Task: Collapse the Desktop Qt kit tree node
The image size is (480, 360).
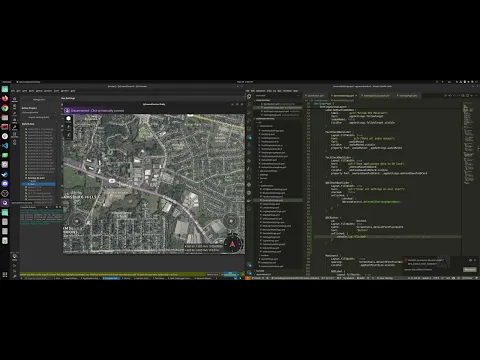Action: click(26, 178)
